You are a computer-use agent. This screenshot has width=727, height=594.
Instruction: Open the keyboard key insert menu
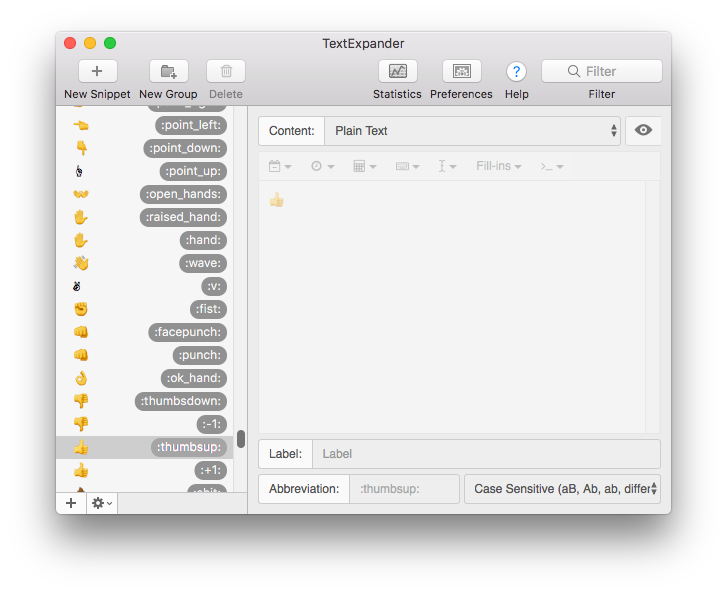click(407, 166)
